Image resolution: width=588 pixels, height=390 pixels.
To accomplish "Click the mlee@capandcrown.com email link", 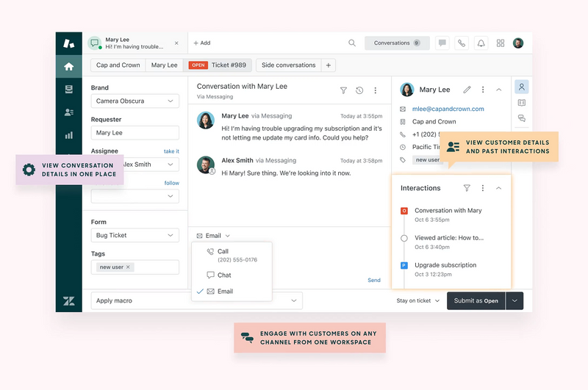I will coord(448,109).
